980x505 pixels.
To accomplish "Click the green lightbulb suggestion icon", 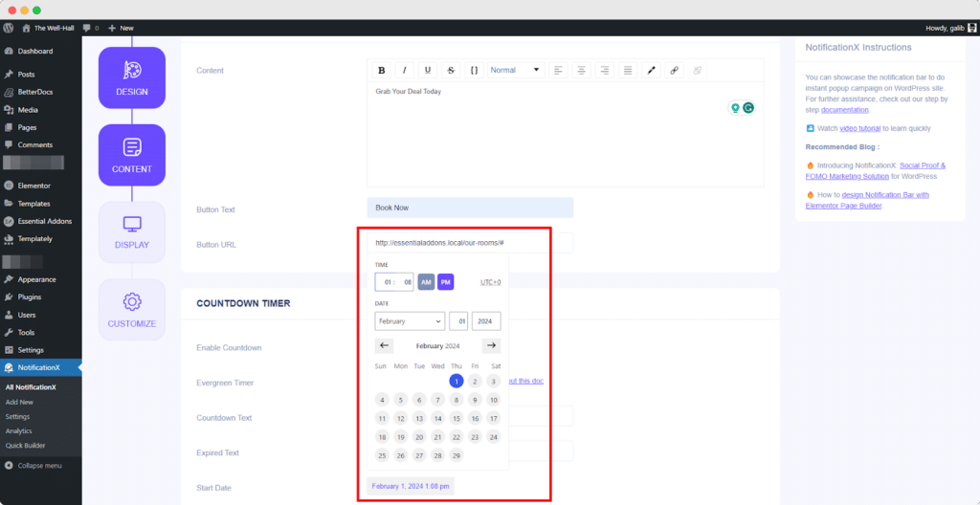I will (736, 108).
